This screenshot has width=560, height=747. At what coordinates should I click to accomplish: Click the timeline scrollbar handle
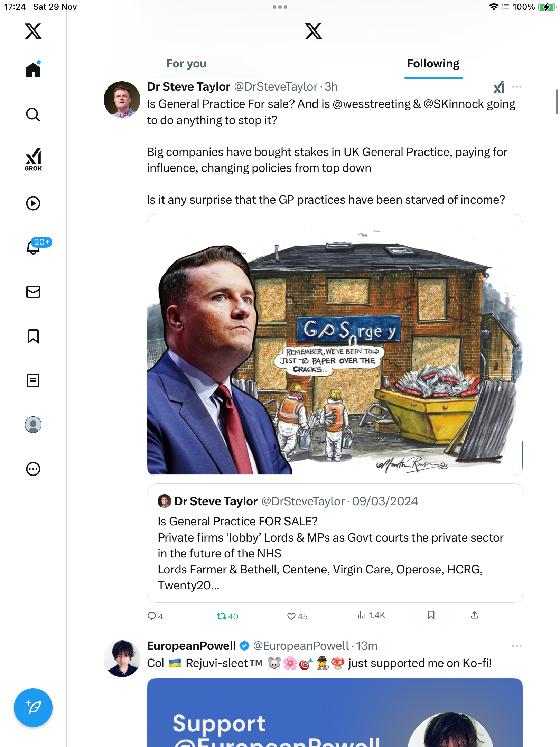[557, 101]
